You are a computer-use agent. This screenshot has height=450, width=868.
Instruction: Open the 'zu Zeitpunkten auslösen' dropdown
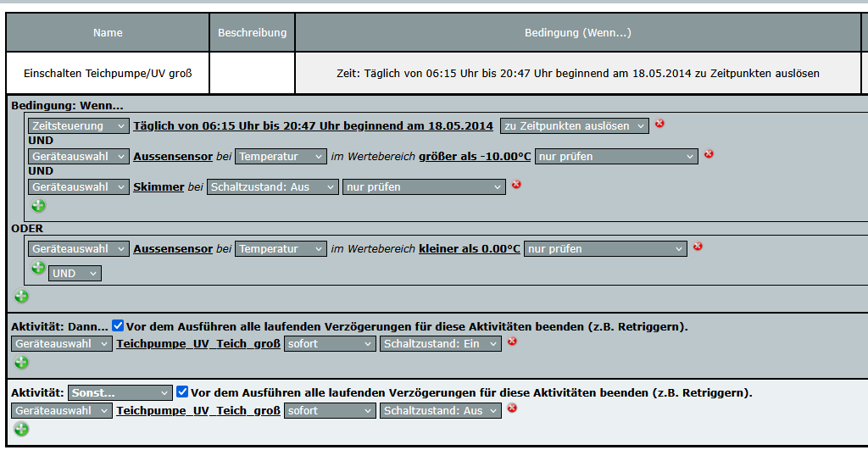pos(575,126)
